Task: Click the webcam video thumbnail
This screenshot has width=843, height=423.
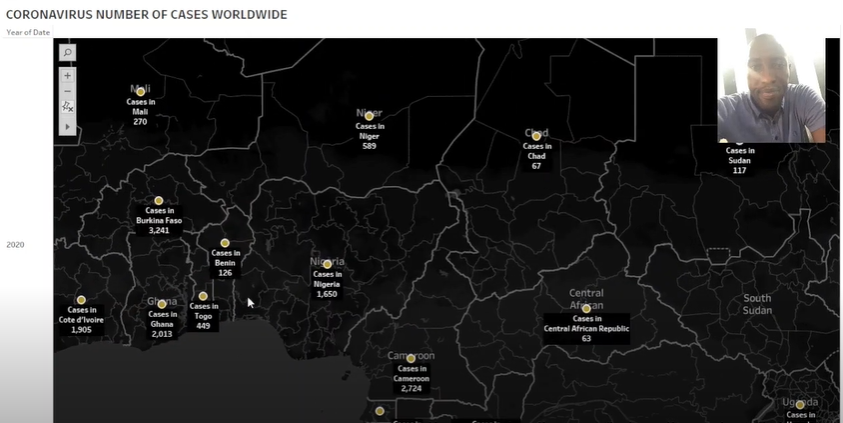Action: [771, 90]
